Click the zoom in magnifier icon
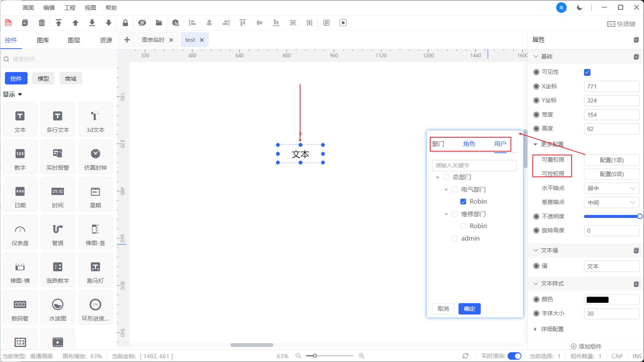 pos(361,356)
